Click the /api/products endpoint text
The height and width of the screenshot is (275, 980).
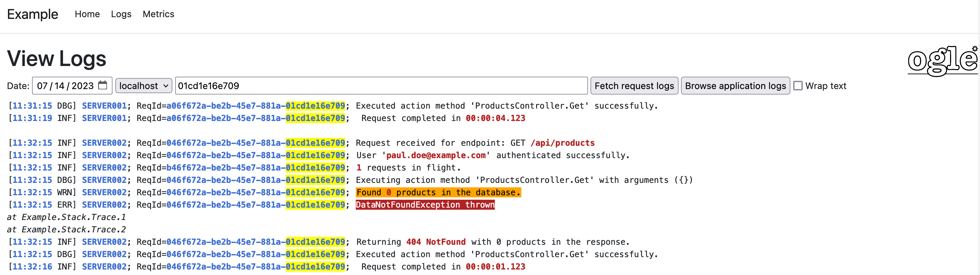(562, 143)
